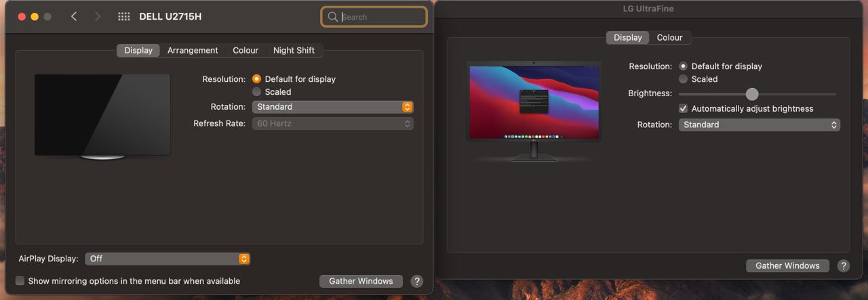Switch to Colour tab in LG UltraFine window

669,38
